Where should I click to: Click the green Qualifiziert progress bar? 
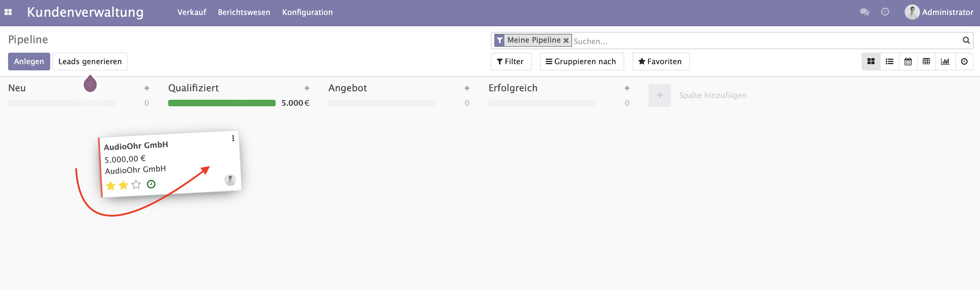click(222, 103)
